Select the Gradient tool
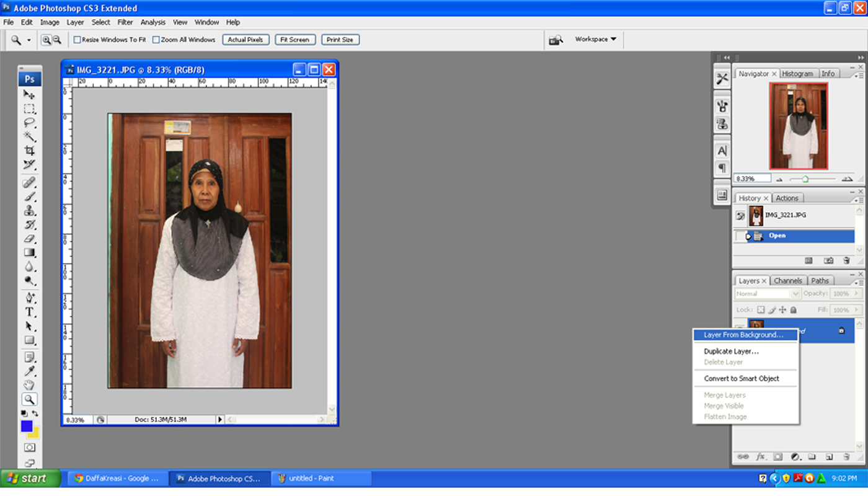This screenshot has height=496, width=868. tap(29, 252)
